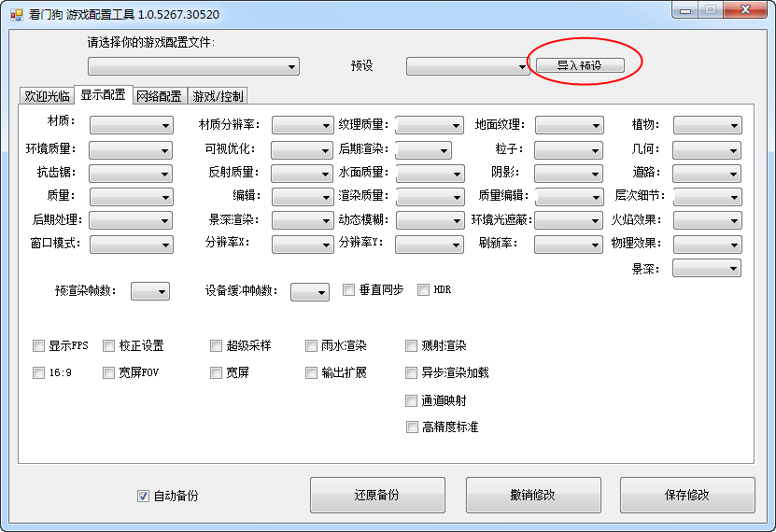The height and width of the screenshot is (532, 776).
Task: Open the game config file dropdown
Action: coord(193,66)
